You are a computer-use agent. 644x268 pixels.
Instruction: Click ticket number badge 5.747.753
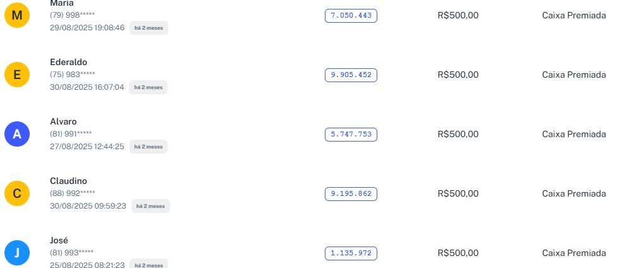coord(351,134)
